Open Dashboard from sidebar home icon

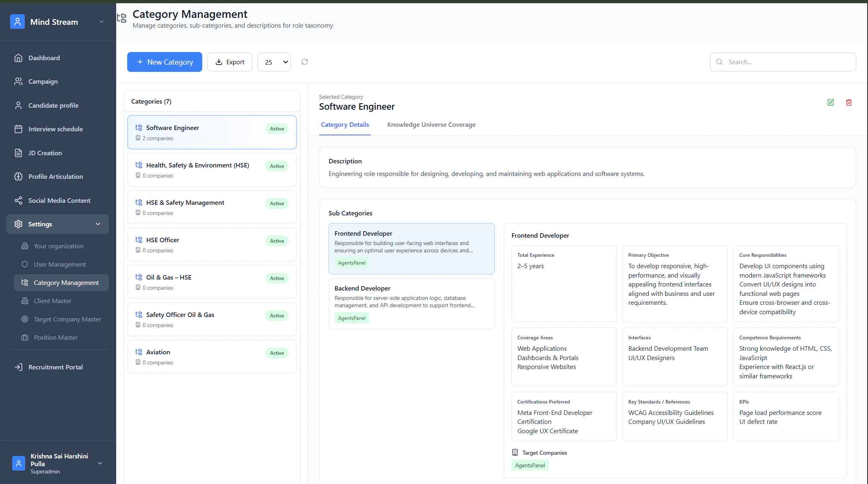[x=18, y=58]
